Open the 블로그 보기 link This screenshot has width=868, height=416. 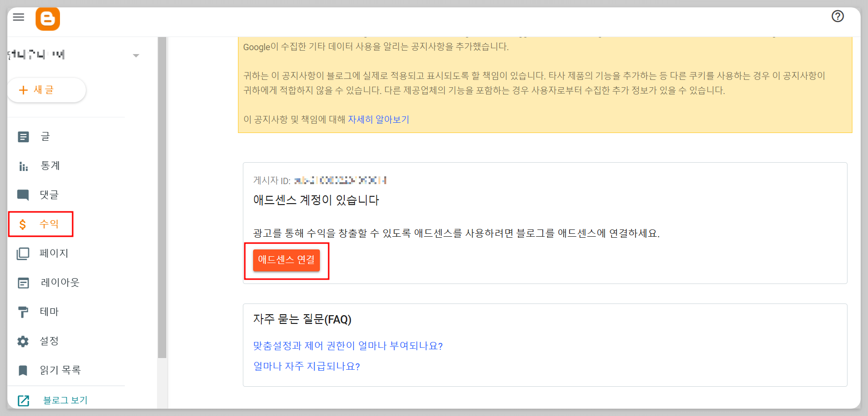[65, 400]
